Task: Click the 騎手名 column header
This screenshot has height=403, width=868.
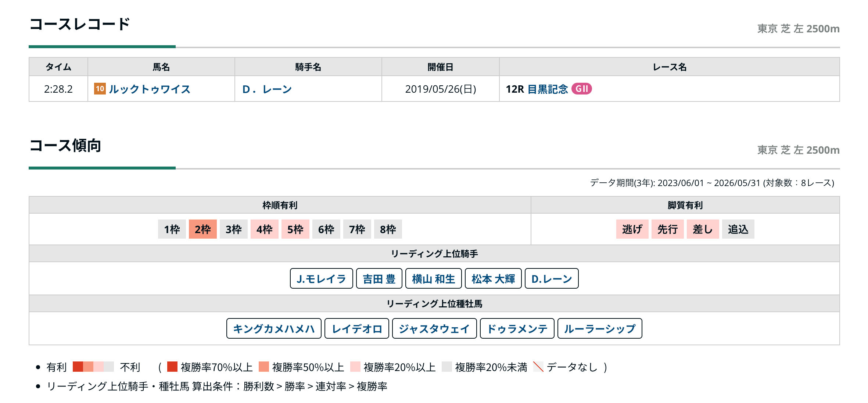Action: click(x=308, y=67)
